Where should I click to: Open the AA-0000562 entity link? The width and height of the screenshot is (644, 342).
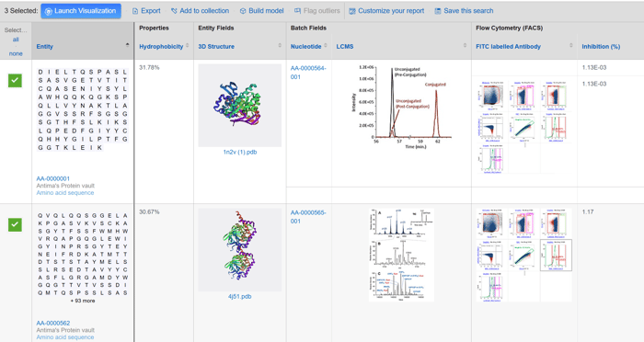pyautogui.click(x=53, y=323)
